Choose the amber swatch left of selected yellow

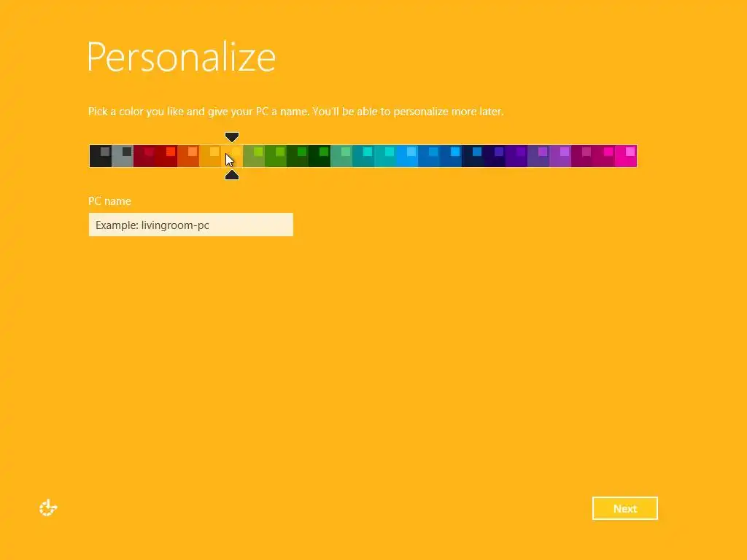point(210,156)
